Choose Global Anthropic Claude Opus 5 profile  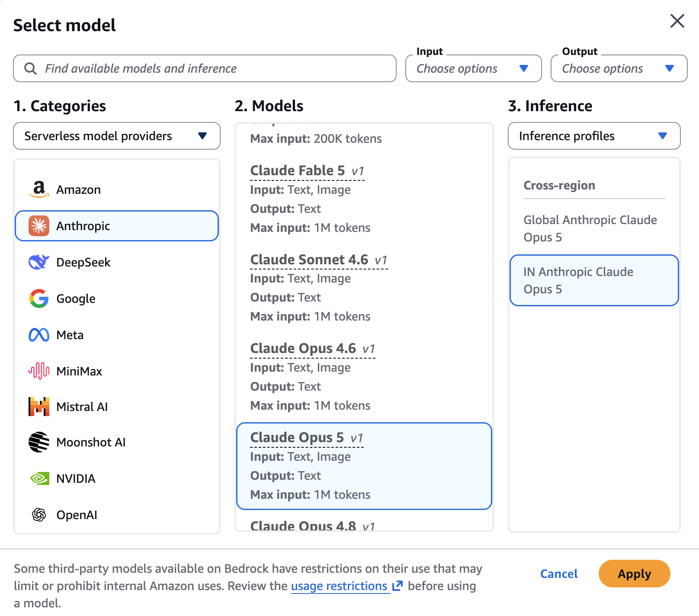point(594,228)
